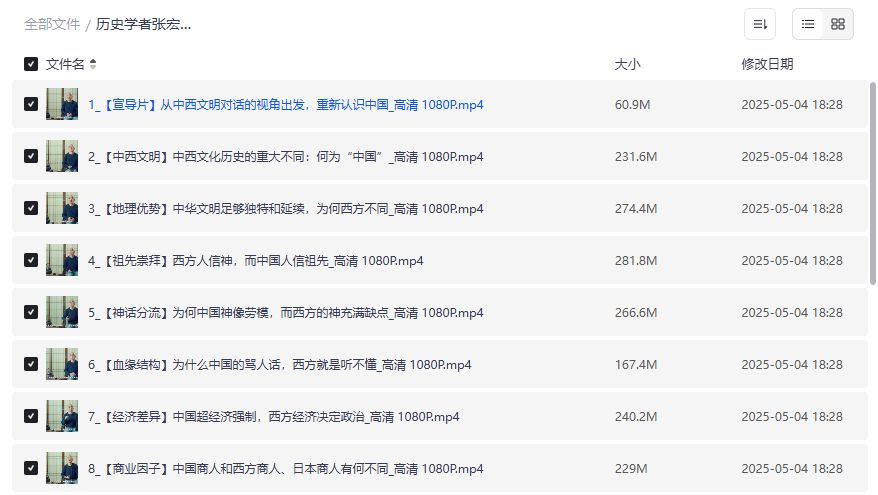
Task: Deselect the checkbox for file 6 血缘结构
Action: 31,365
